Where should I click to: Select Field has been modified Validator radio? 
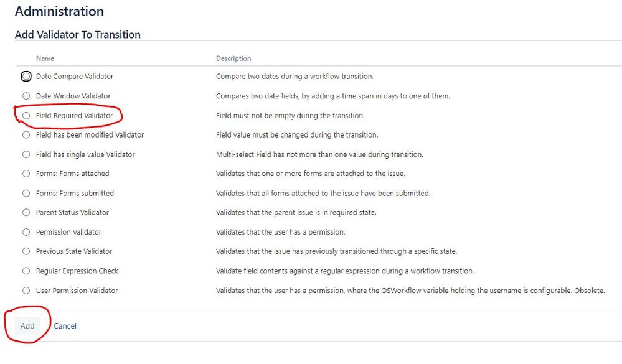point(26,135)
